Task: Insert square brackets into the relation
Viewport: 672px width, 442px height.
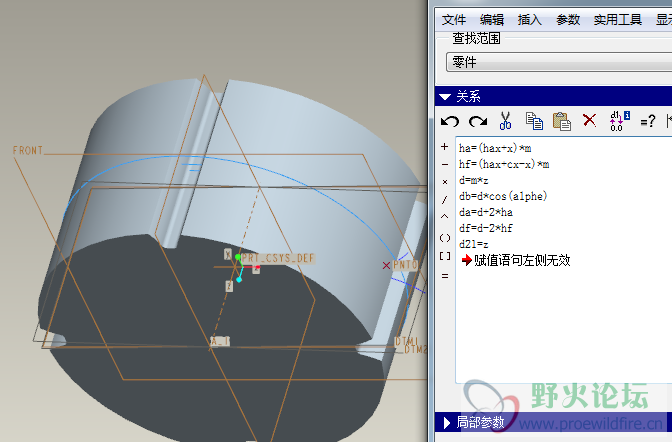Action: 445,256
